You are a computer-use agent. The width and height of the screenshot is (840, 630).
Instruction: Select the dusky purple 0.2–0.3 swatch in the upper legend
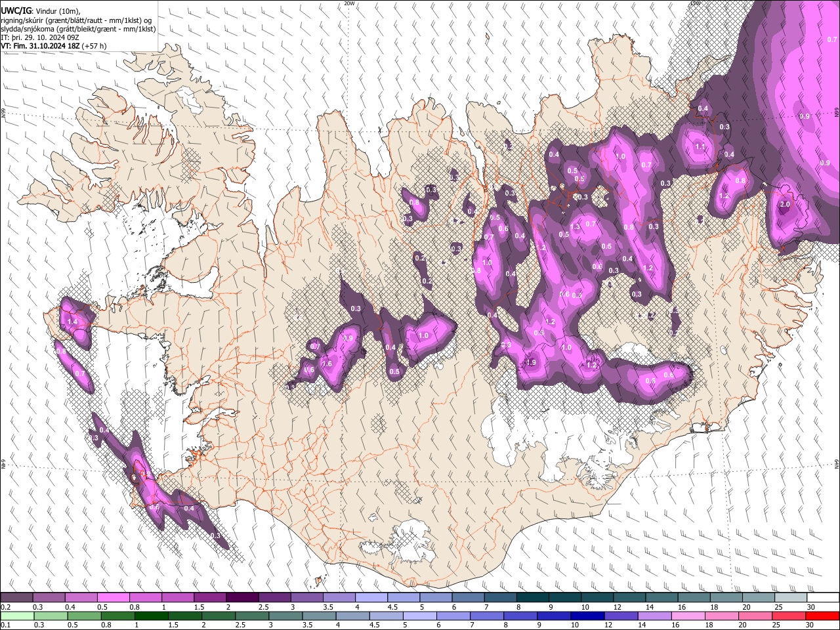(x=16, y=598)
